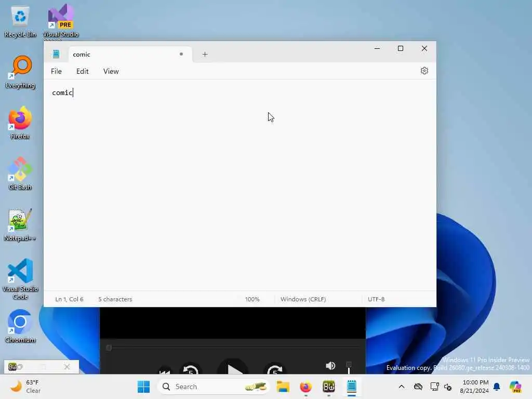The image size is (532, 399).
Task: Click Windows (CRLF) line ending indicator
Action: coord(303,299)
